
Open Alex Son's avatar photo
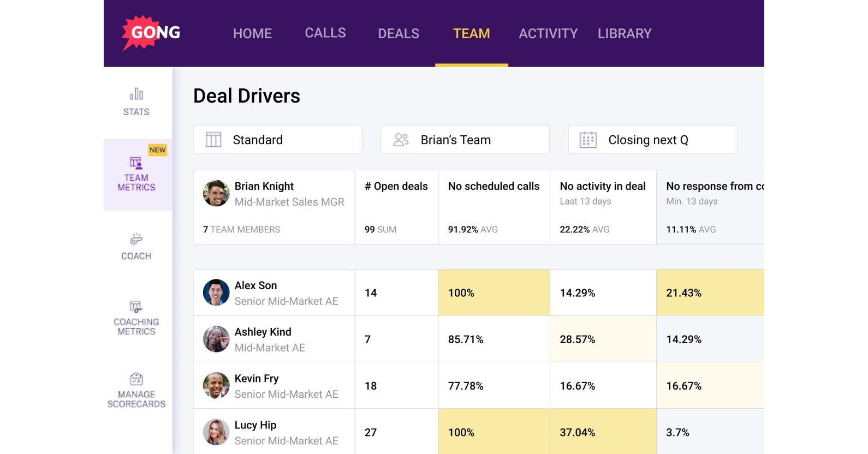click(216, 292)
